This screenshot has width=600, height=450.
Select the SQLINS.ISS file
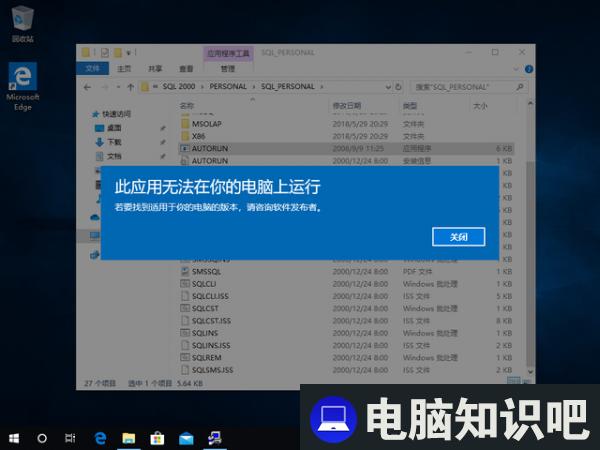click(x=346, y=345)
